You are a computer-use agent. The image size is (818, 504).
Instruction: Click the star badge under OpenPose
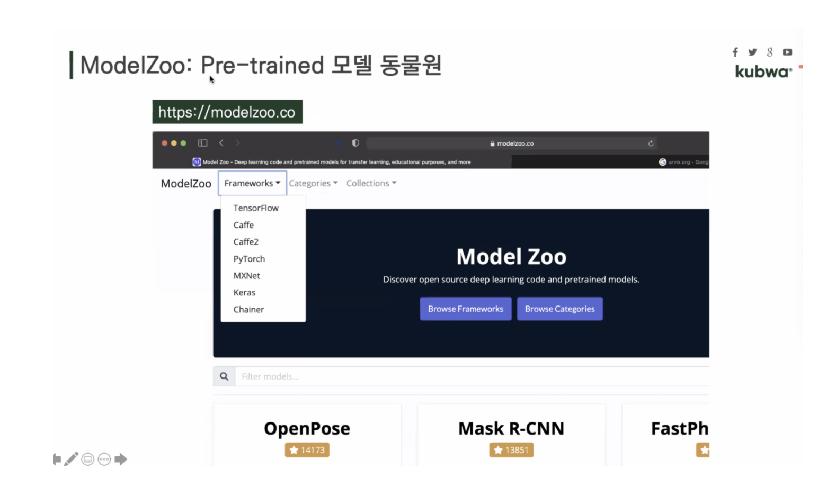[x=307, y=450]
